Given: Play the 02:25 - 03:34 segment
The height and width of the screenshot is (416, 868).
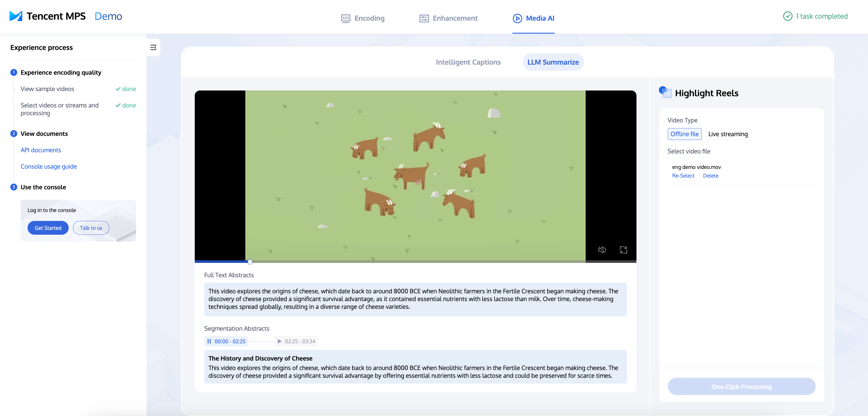Looking at the screenshot, I should tap(279, 341).
